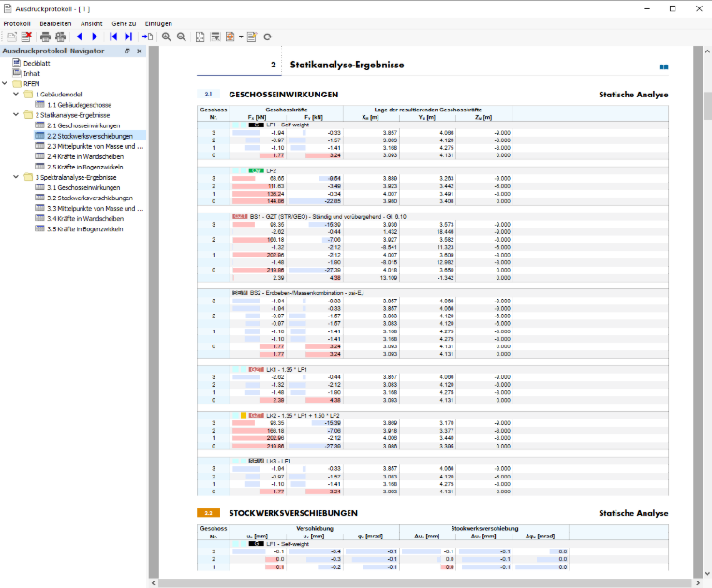Viewport: 712px width, 588px height.
Task: Click GESCHOSSEINWIRKUNGEN section heading
Action: [283, 95]
